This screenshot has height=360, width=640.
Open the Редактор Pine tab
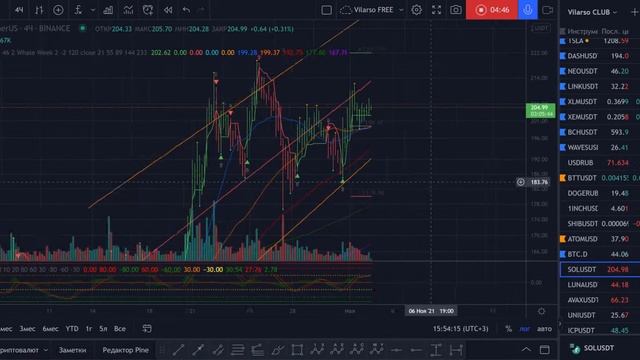tap(125, 350)
